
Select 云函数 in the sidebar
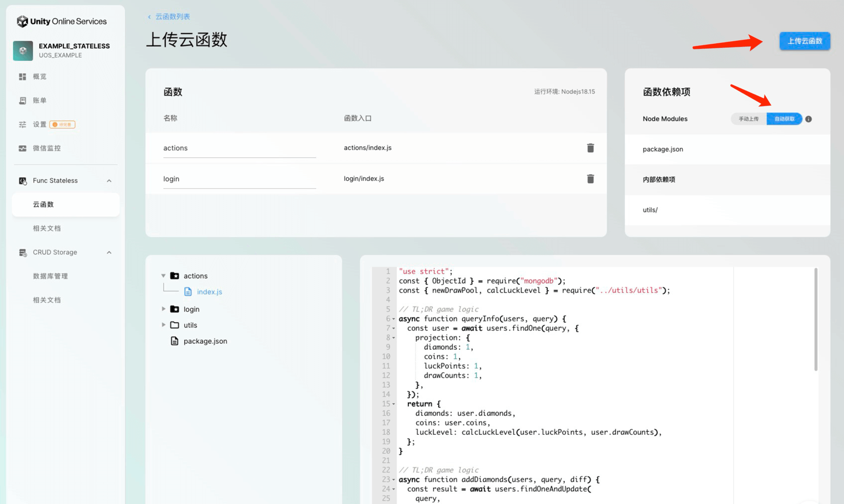pyautogui.click(x=43, y=204)
